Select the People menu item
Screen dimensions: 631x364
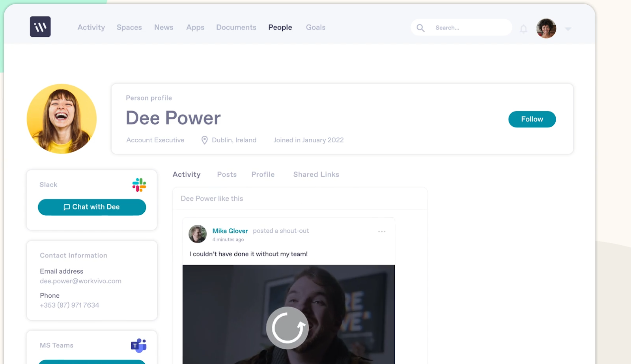point(280,28)
